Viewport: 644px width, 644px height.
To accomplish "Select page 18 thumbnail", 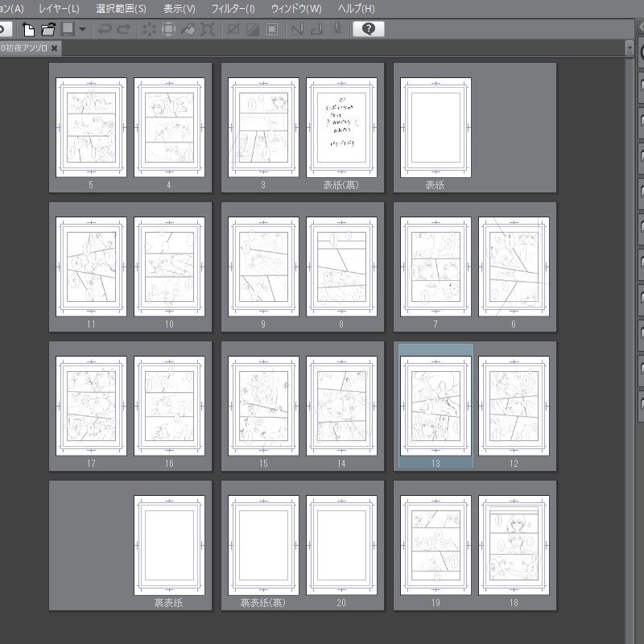I will [x=514, y=545].
